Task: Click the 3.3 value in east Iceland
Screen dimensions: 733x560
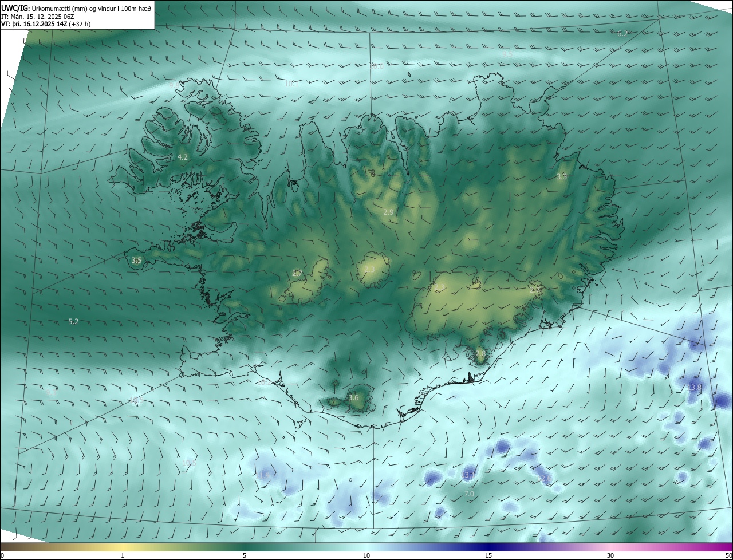Action: pyautogui.click(x=562, y=177)
